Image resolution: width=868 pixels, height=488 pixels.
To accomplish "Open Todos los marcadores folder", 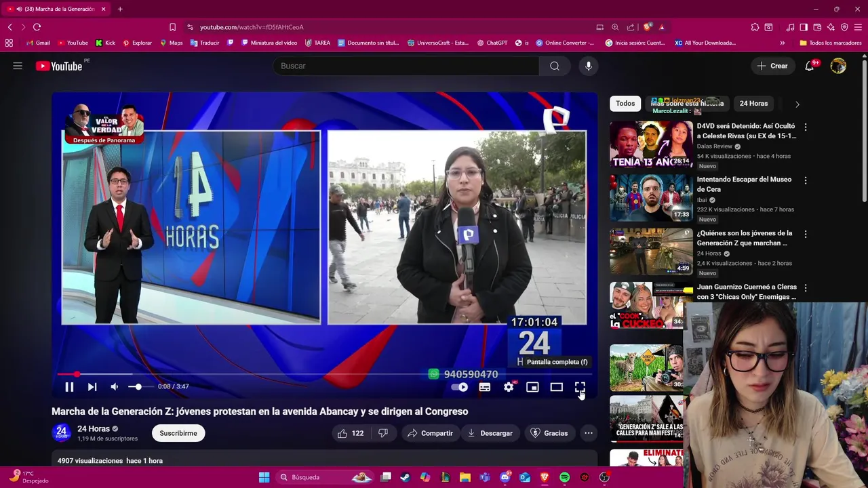I will tap(831, 43).
